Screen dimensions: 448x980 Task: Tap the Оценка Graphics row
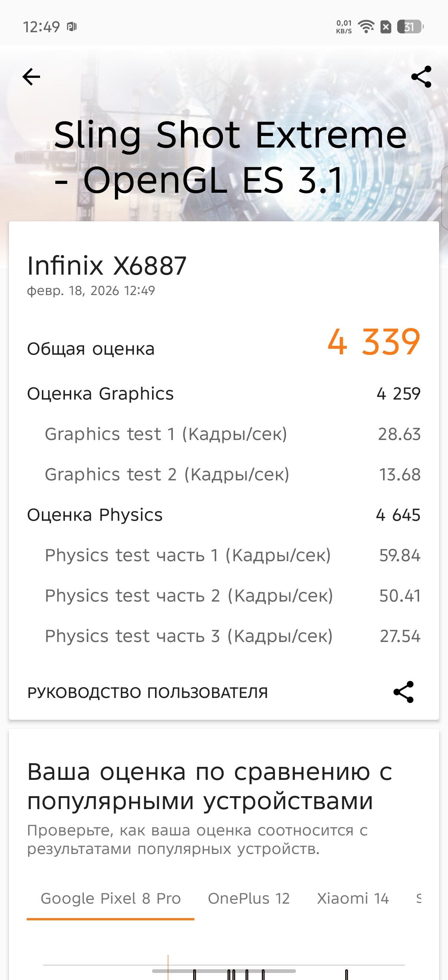(x=224, y=394)
